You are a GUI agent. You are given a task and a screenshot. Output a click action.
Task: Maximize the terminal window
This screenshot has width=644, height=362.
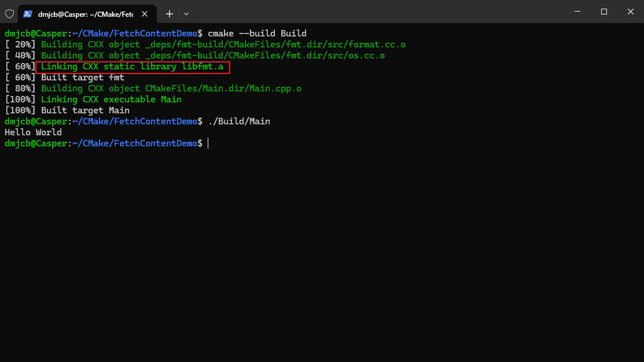coord(603,12)
